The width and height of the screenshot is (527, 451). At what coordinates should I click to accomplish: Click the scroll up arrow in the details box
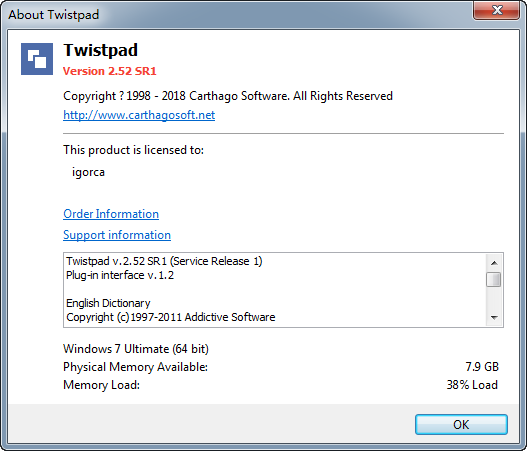[x=494, y=263]
